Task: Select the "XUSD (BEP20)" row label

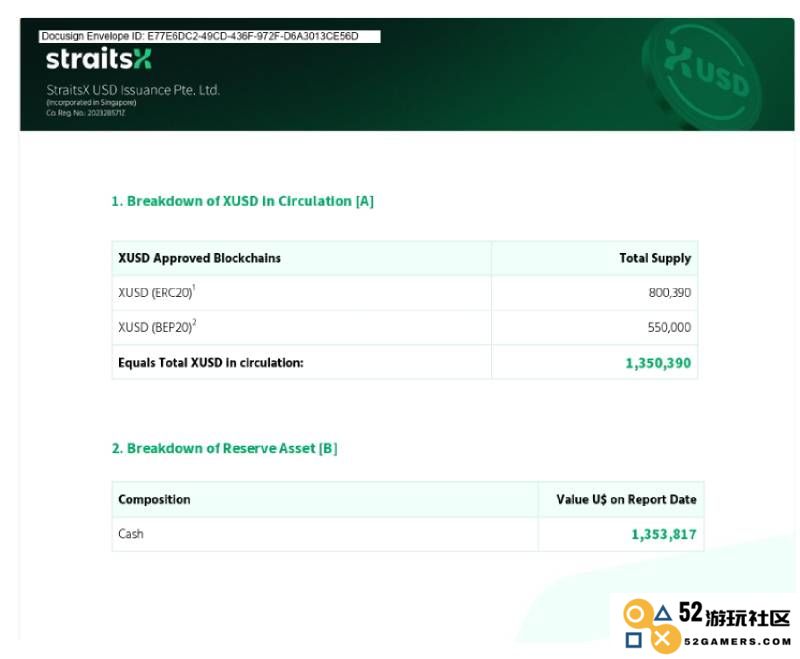Action: [x=157, y=326]
